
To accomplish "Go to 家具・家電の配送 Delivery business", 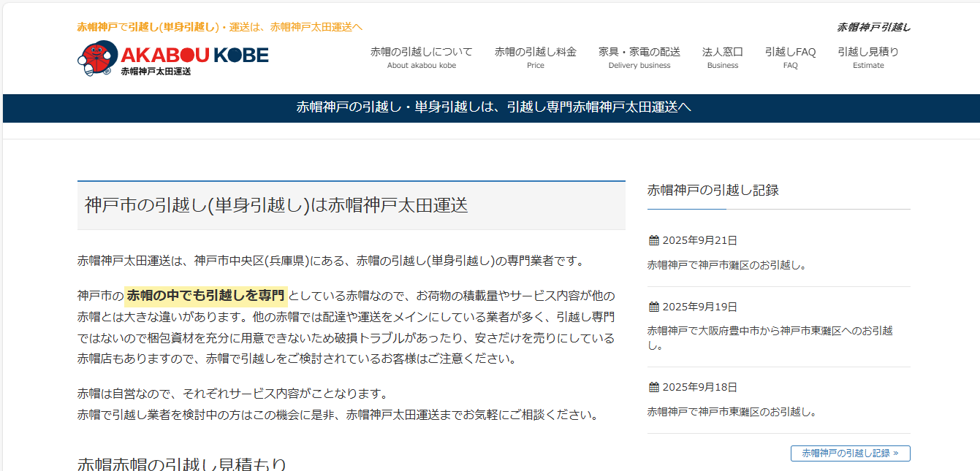I will pos(639,57).
